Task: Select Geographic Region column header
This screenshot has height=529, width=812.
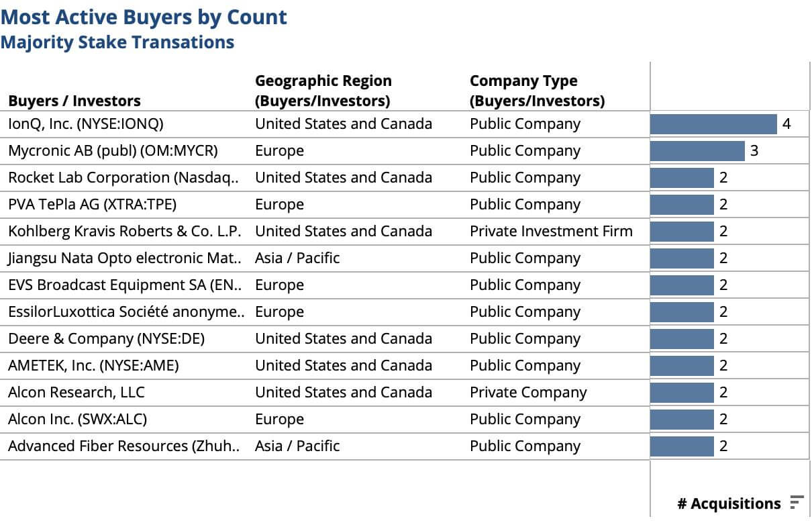Action: coord(323,91)
